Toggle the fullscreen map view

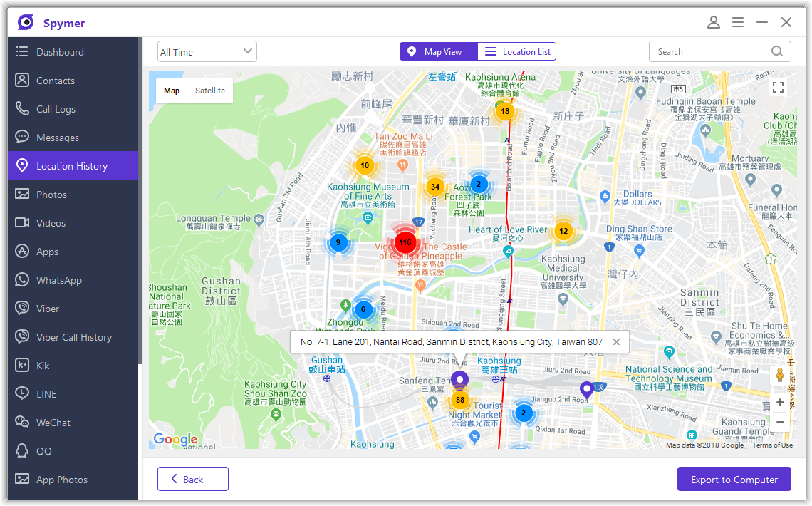[778, 88]
